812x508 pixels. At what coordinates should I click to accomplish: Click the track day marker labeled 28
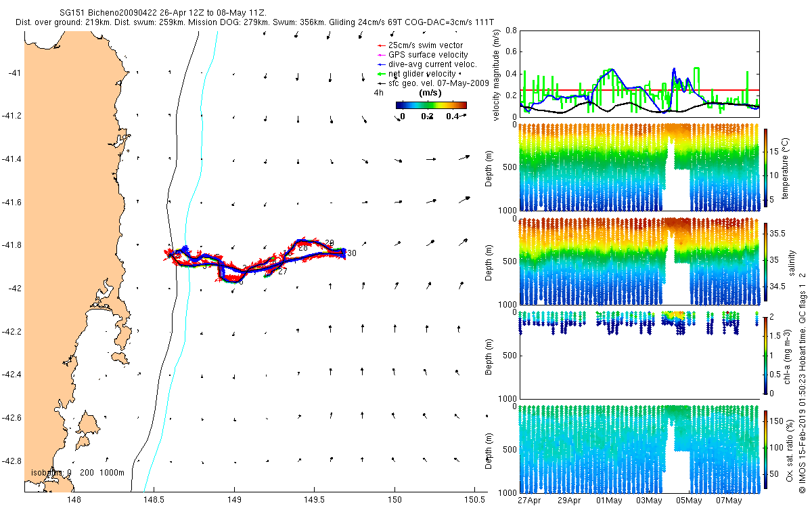[302, 248]
